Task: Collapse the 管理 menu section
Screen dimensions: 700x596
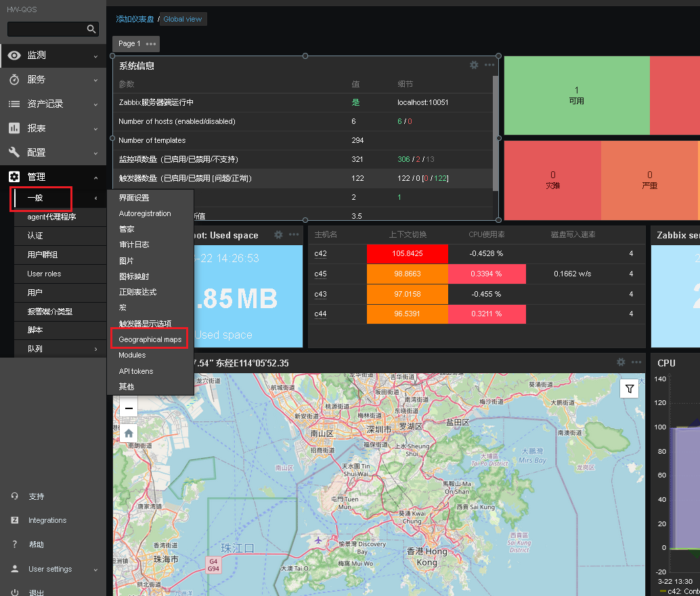Action: point(53,177)
